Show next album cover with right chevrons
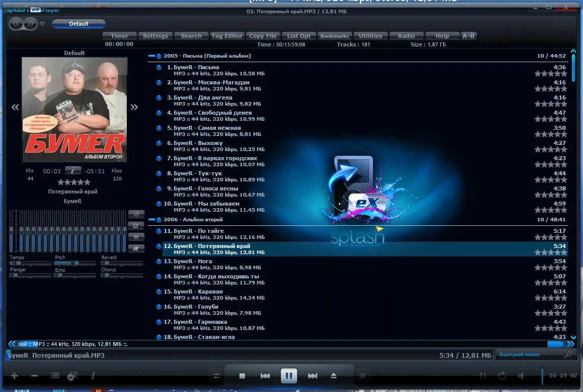 click(134, 108)
